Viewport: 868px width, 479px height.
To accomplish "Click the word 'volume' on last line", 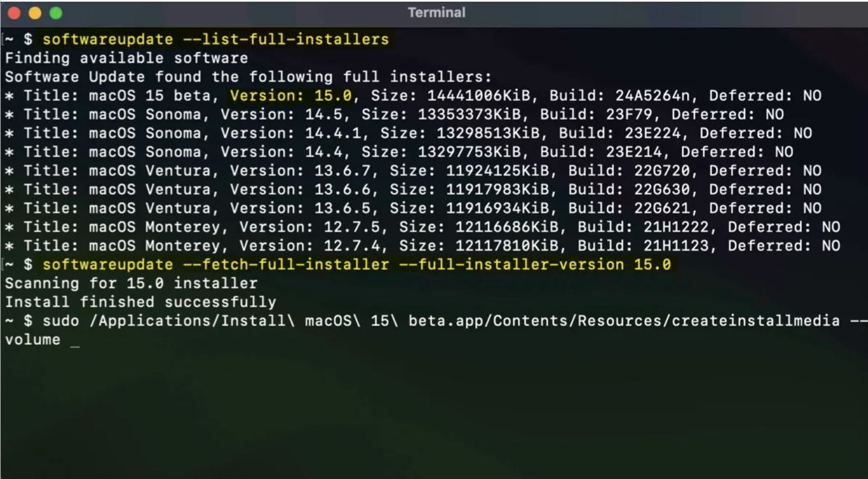I will pos(33,339).
